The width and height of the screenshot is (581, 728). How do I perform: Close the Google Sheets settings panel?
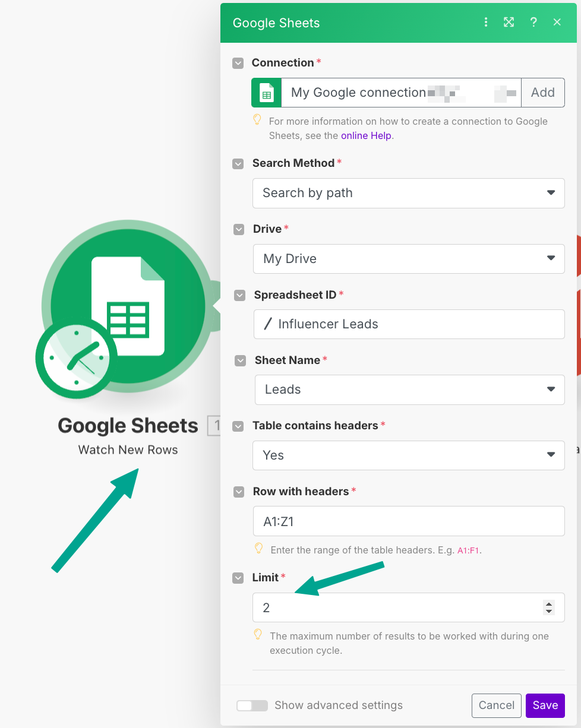tap(557, 23)
